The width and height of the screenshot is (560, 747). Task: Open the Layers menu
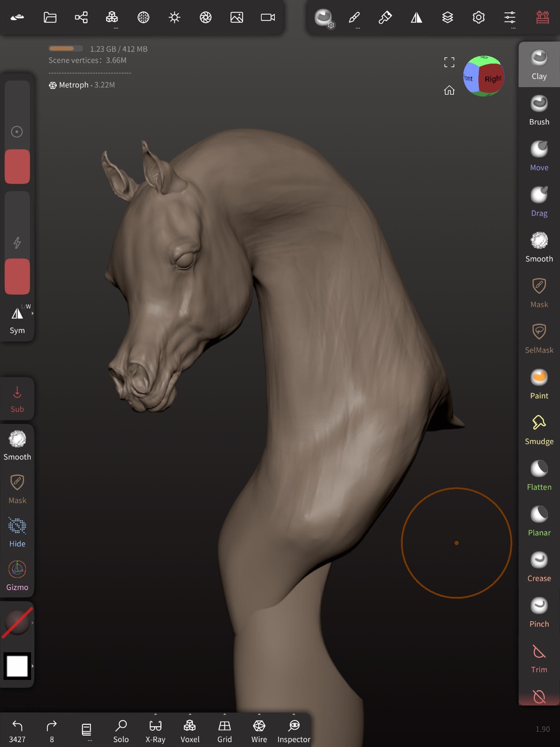(x=447, y=17)
